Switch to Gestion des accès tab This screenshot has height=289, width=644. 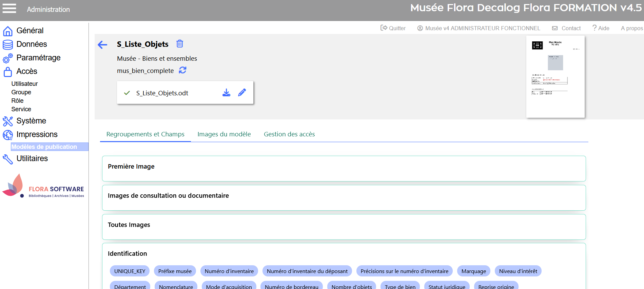point(289,134)
